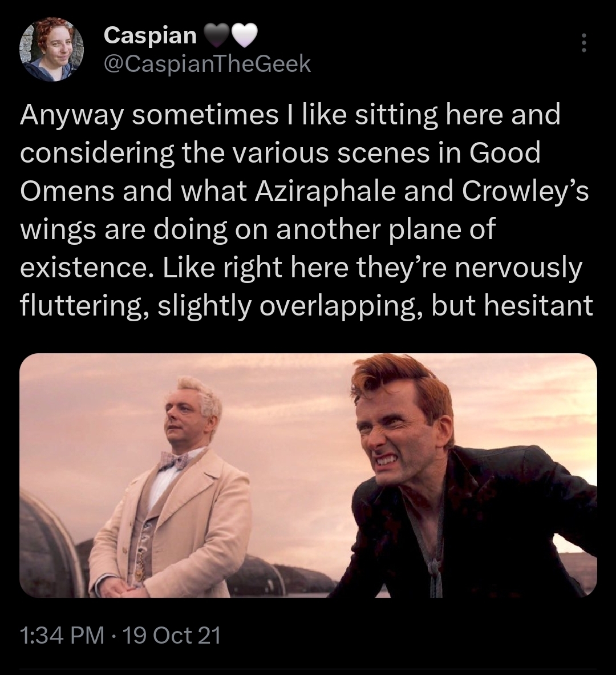Click the name "Aziraphale" in the tweet
616x675 pixels.
pyautogui.click(x=326, y=192)
